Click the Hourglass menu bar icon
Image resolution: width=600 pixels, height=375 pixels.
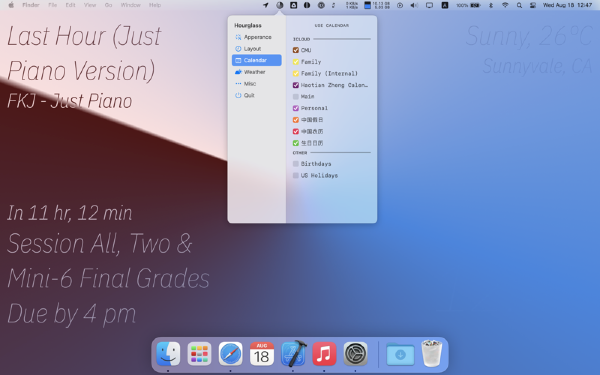[x=280, y=5]
